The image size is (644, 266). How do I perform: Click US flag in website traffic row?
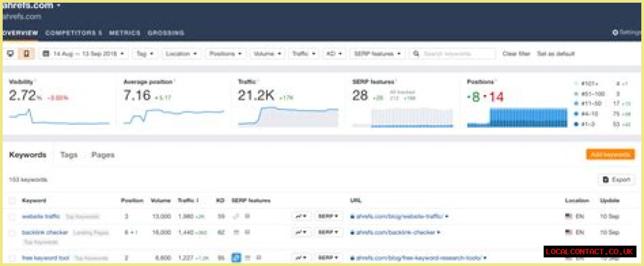click(569, 217)
